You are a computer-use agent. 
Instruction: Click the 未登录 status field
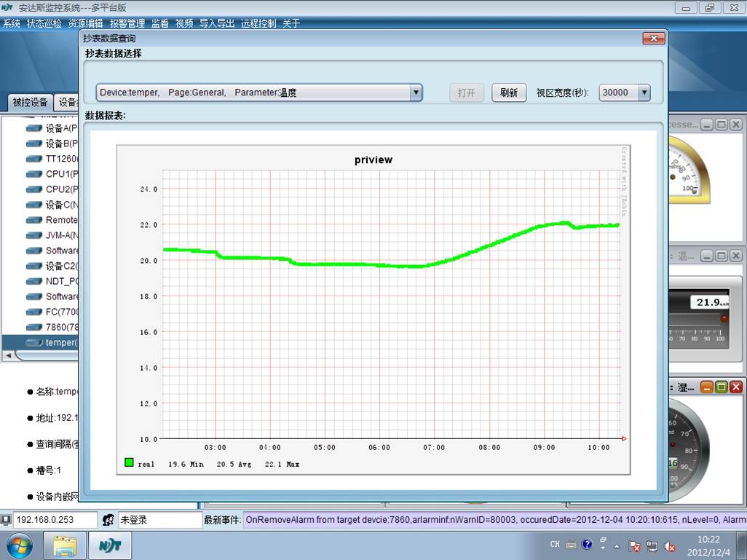click(x=159, y=519)
